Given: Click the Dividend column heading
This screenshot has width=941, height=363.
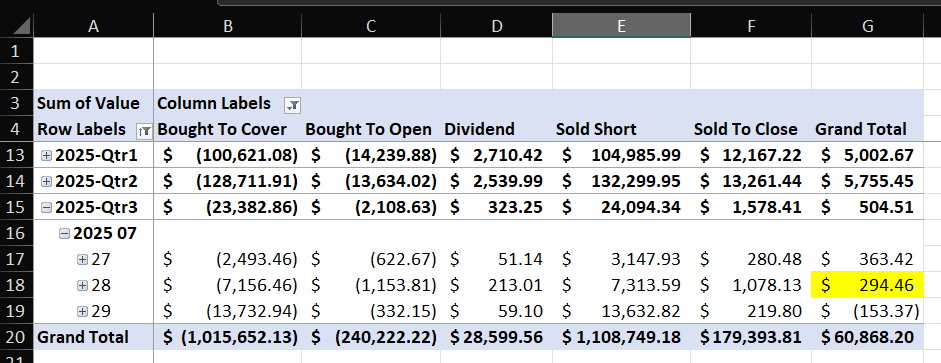Looking at the screenshot, I should pyautogui.click(x=496, y=129).
